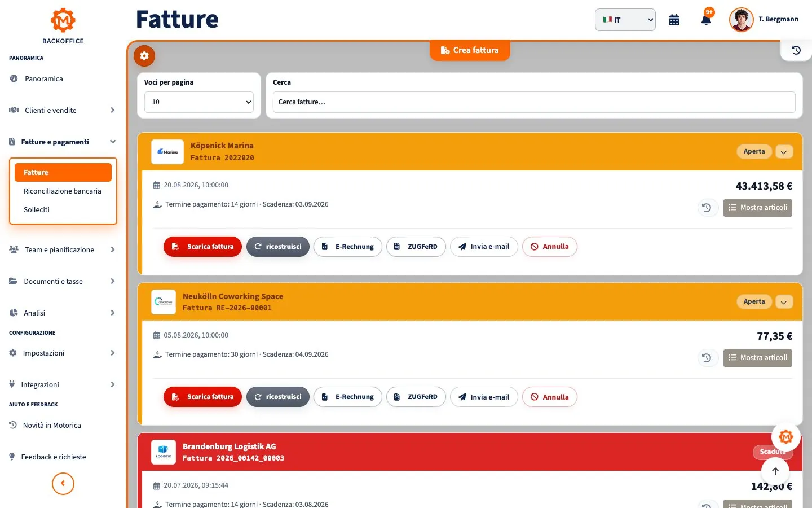
Task: Open Panoramica in sidebar
Action: pos(63,79)
